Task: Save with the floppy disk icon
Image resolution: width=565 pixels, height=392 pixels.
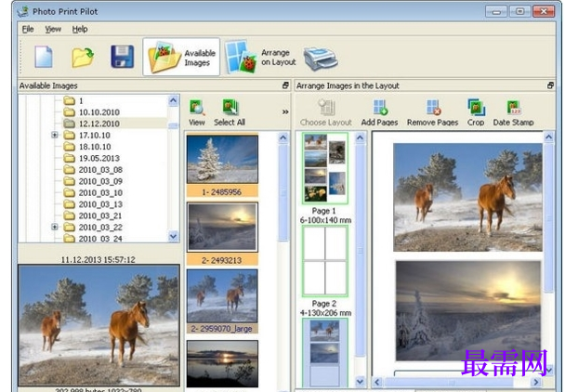Action: [x=122, y=58]
